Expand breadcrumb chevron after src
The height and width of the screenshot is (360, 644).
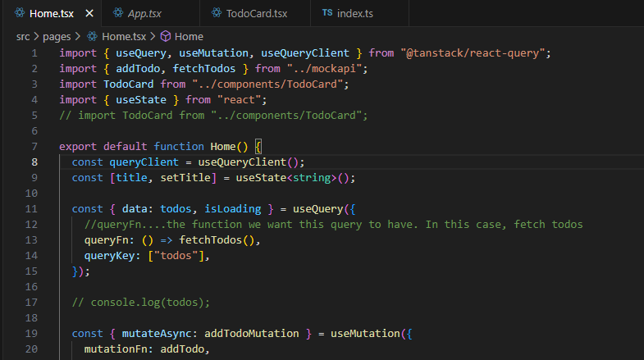(36, 37)
